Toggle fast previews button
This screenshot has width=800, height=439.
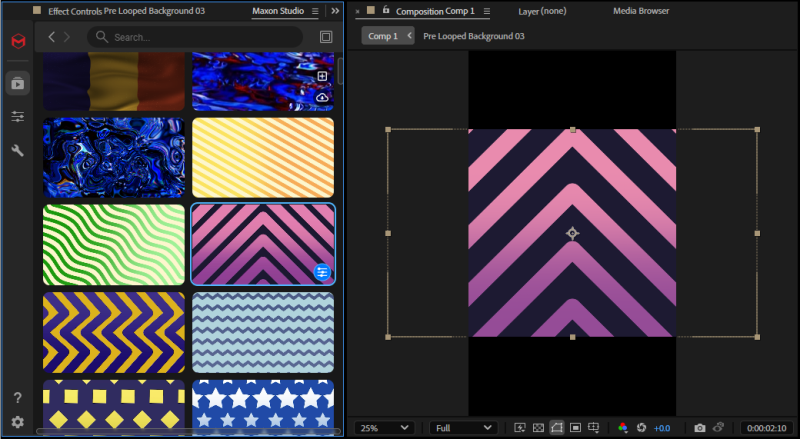pos(519,428)
